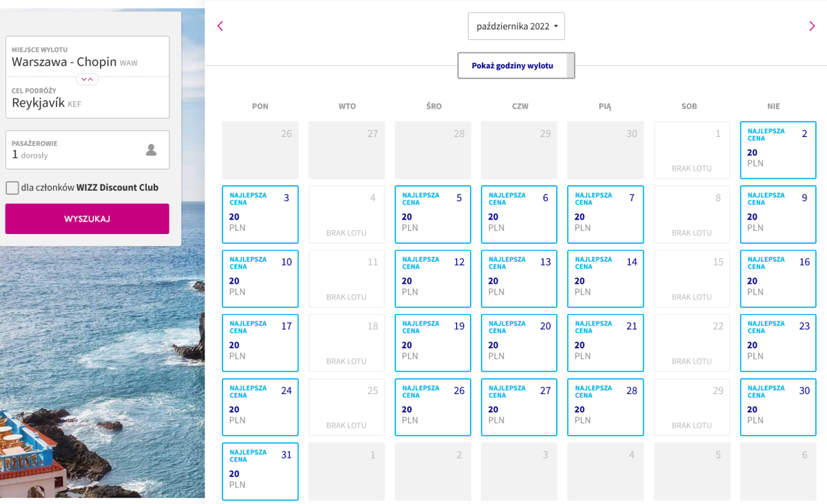Screen dimensions: 827x504
Task: Click the October 30 date tile
Action: [x=778, y=407]
